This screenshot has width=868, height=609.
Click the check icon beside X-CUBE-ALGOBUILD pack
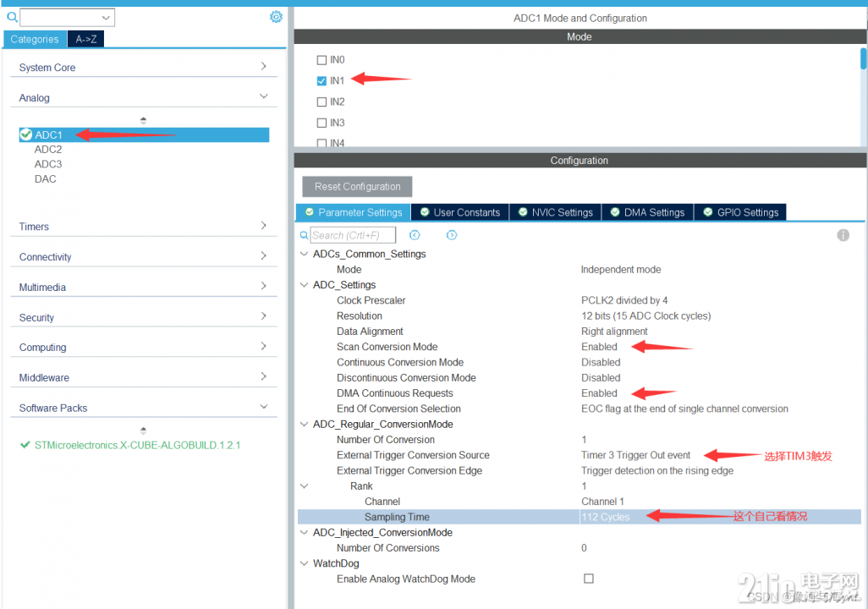coord(25,445)
